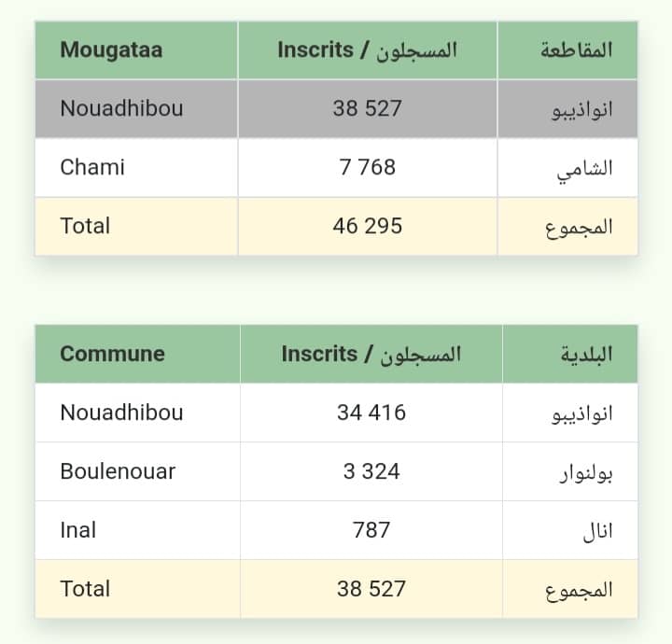Viewport: 672px width, 644px height.
Task: Select the الشامي Arabic cell
Action: coord(567,168)
